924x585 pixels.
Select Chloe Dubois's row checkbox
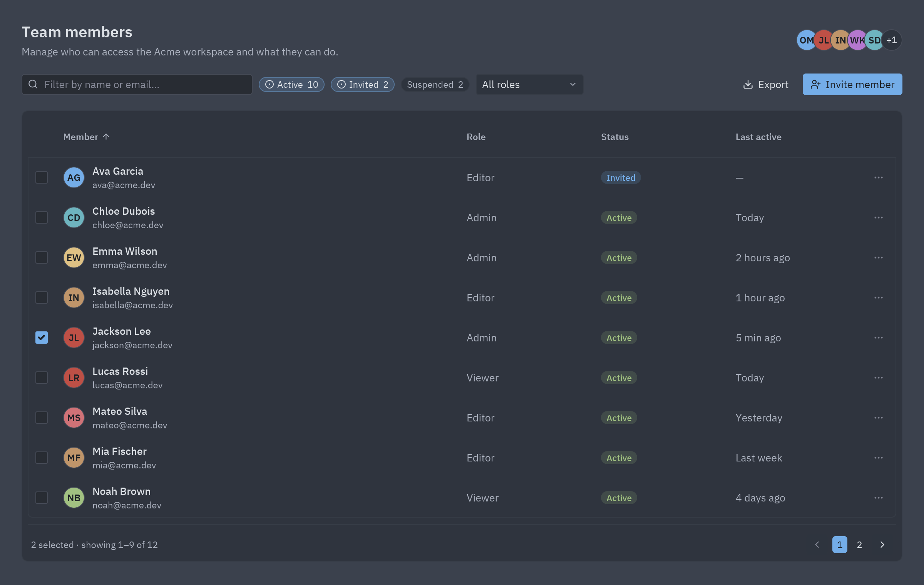(42, 217)
